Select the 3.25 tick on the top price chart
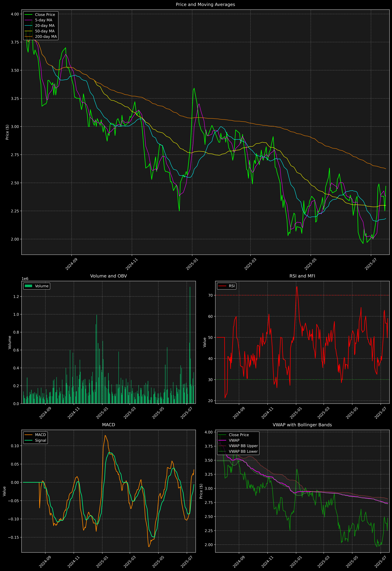Image resolution: width=392 pixels, height=571 pixels. [15, 99]
